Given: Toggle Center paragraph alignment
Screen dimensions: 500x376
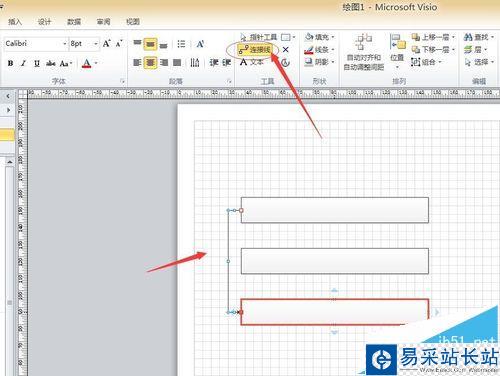Looking at the screenshot, I should coord(150,62).
